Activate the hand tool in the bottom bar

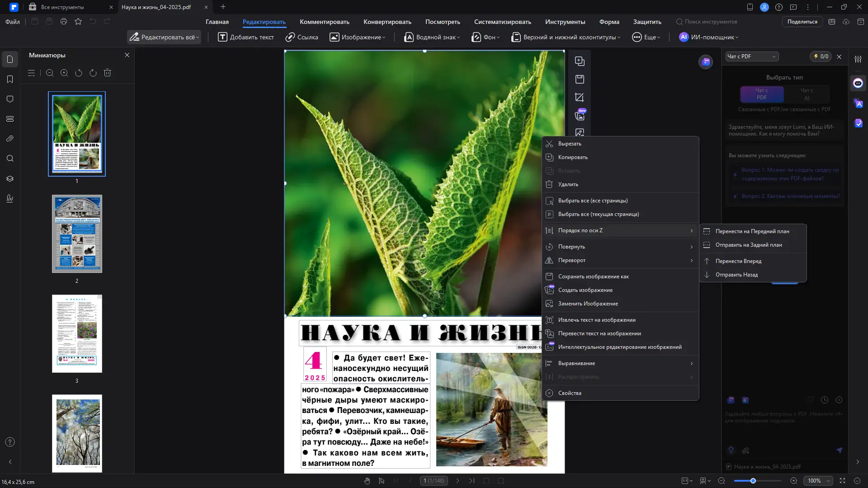pyautogui.click(x=367, y=480)
